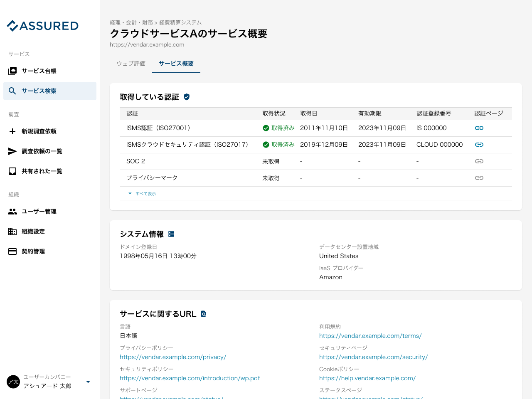Screen dimensions: 532x399
Task: Open the privacy policy URL link
Action: [173, 357]
